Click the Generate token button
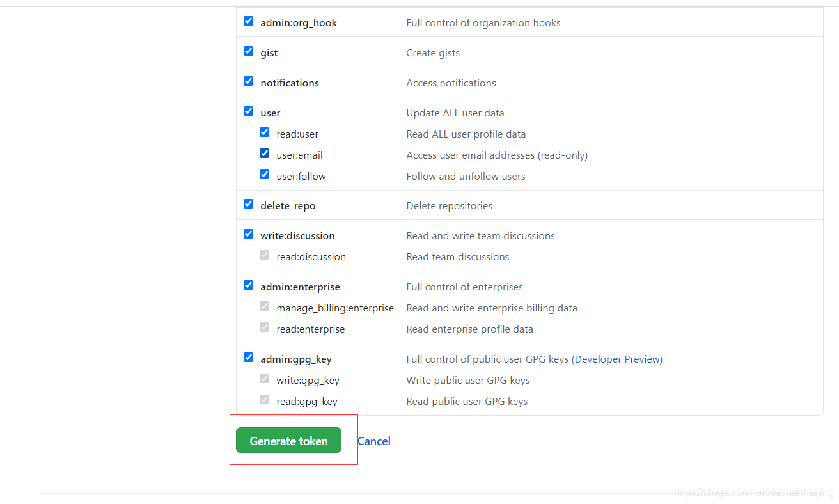This screenshot has height=504, width=839. (288, 441)
